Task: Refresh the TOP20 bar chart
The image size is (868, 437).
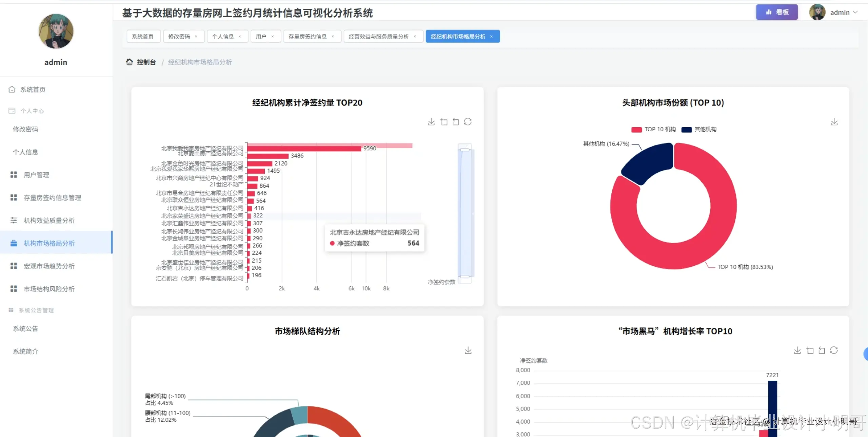Action: (469, 121)
